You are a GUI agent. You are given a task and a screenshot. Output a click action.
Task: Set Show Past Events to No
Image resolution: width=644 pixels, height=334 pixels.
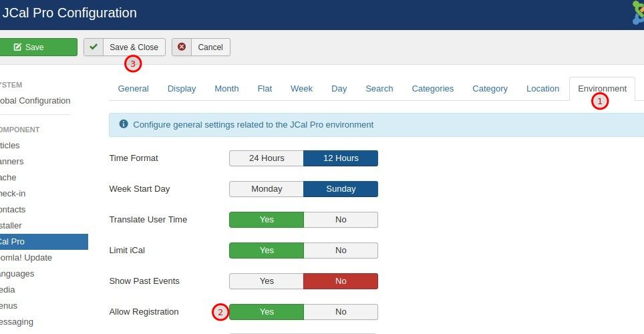pos(341,281)
